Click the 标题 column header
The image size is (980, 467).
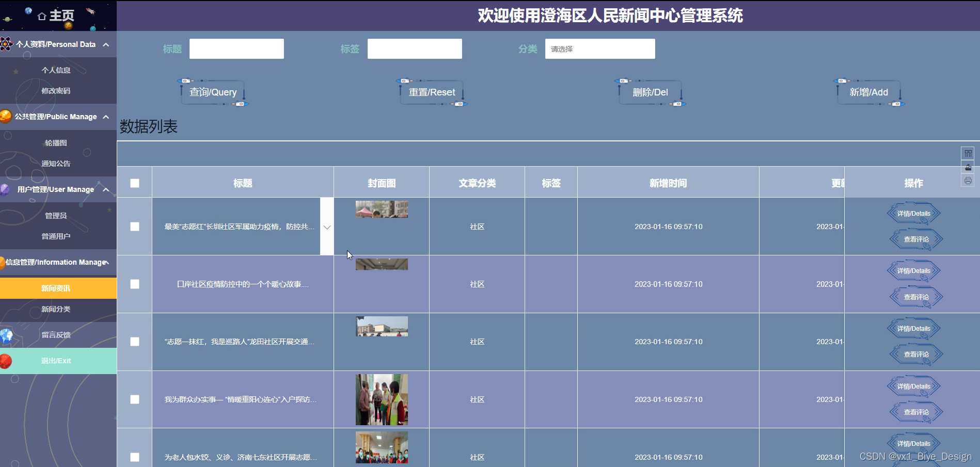pyautogui.click(x=243, y=183)
